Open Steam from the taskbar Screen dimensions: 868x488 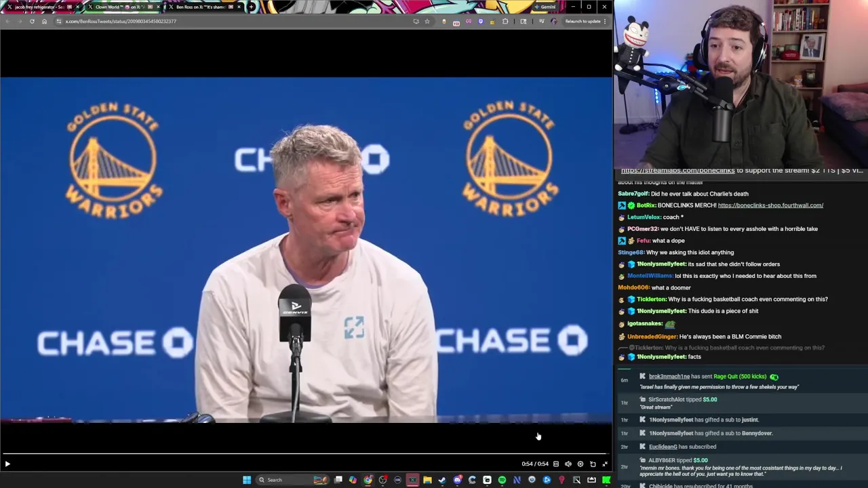(x=442, y=480)
